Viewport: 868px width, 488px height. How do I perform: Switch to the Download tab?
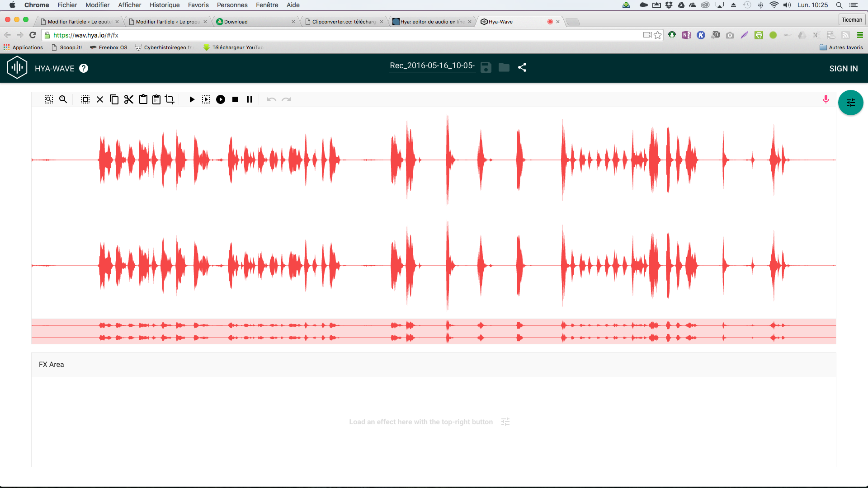255,22
